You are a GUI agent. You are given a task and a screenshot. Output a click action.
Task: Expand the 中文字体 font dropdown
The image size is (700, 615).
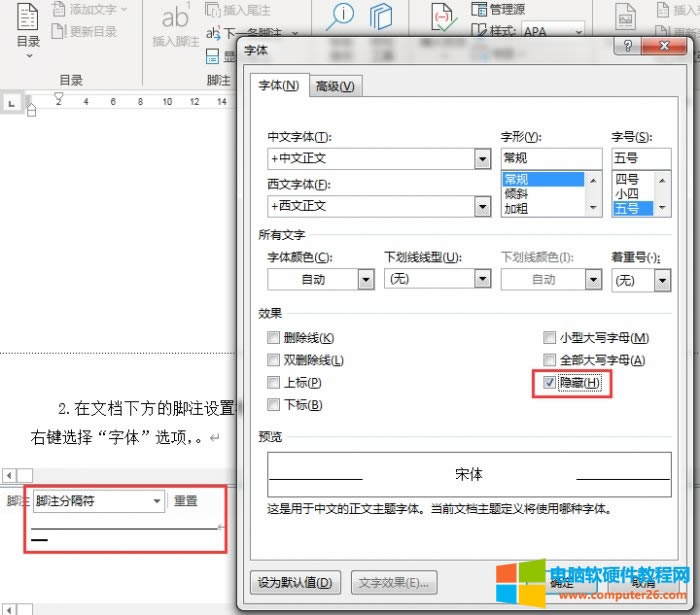(x=482, y=159)
